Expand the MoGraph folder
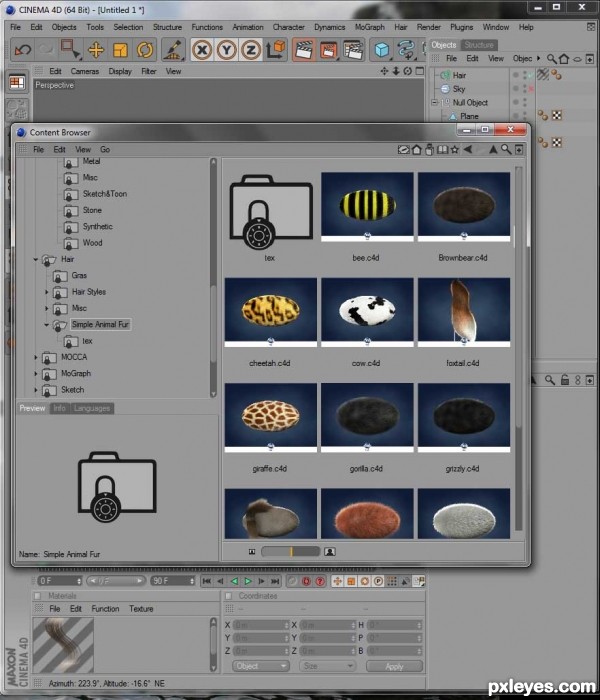The height and width of the screenshot is (700, 600). [x=36, y=374]
